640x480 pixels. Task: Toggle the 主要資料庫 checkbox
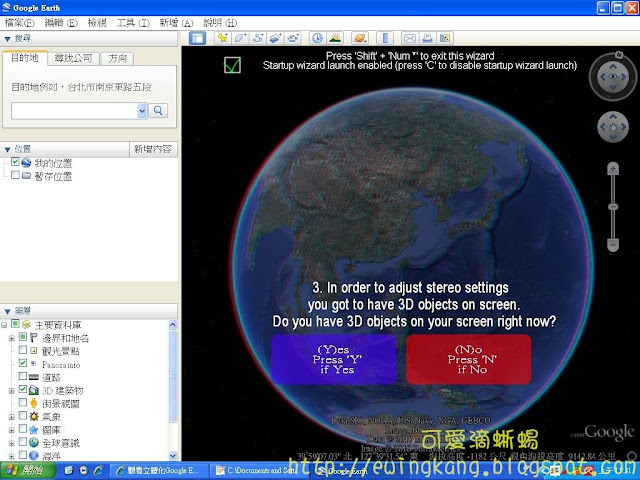[16, 324]
